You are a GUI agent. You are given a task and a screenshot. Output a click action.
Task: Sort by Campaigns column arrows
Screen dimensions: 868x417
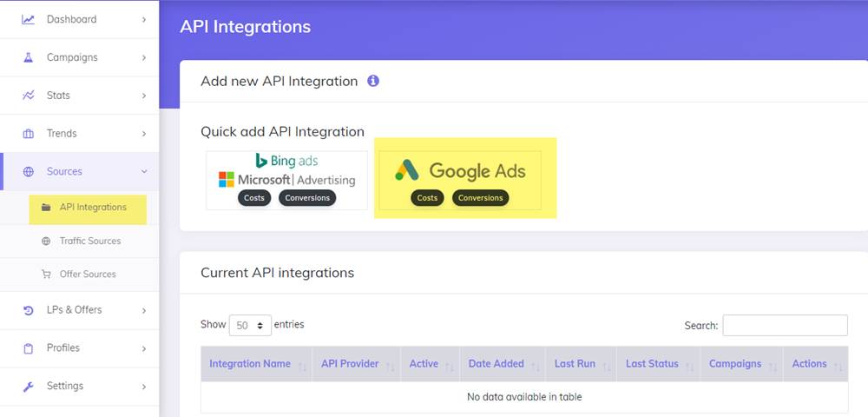coord(773,366)
